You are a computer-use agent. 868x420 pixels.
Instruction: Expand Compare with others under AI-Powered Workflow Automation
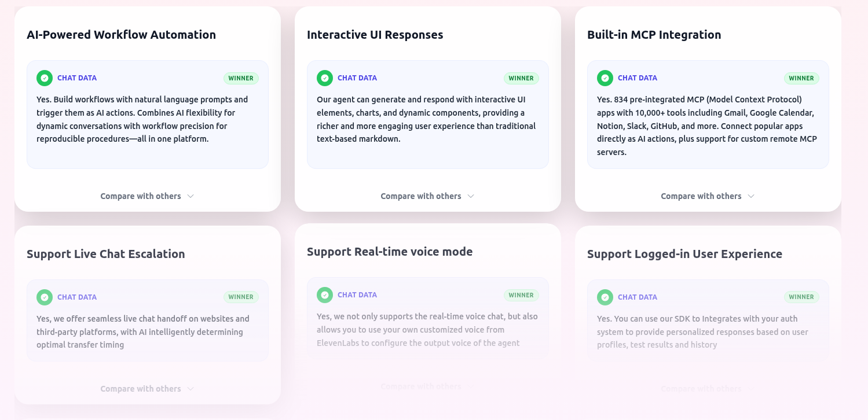(x=141, y=196)
